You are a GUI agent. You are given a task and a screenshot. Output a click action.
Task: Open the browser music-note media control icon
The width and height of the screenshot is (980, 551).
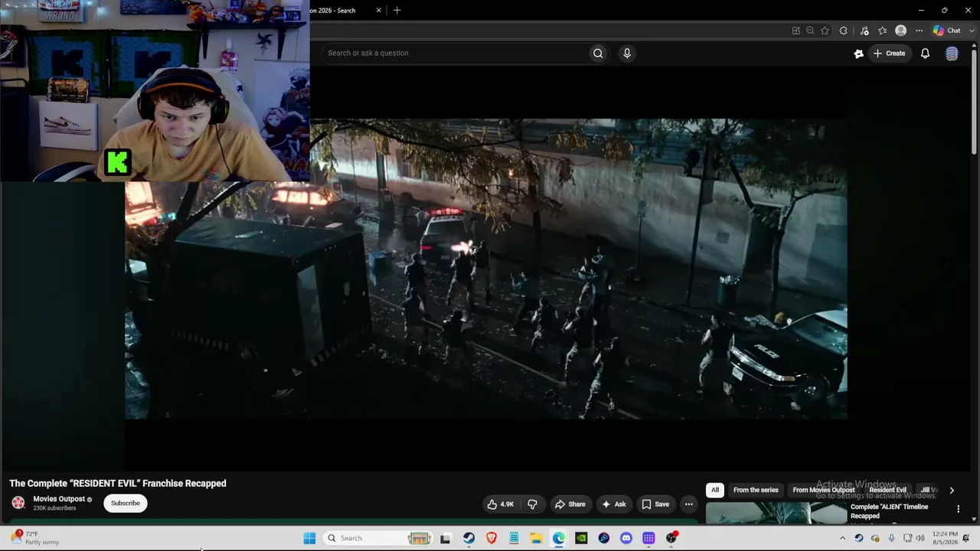click(x=864, y=31)
